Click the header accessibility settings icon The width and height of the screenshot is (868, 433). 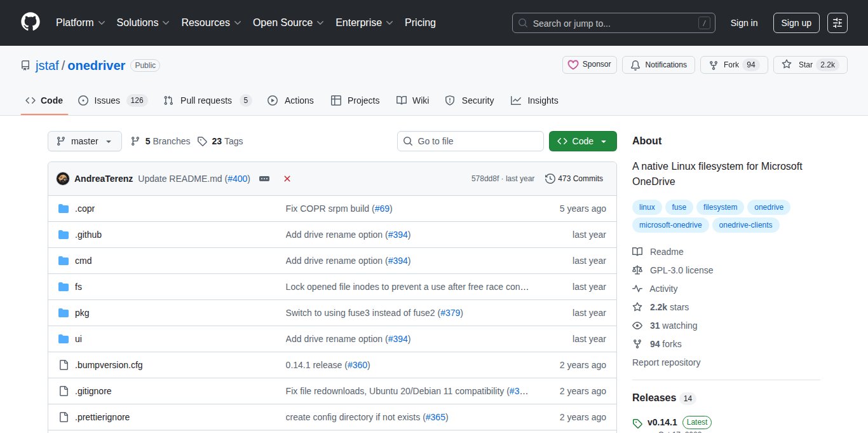click(837, 23)
